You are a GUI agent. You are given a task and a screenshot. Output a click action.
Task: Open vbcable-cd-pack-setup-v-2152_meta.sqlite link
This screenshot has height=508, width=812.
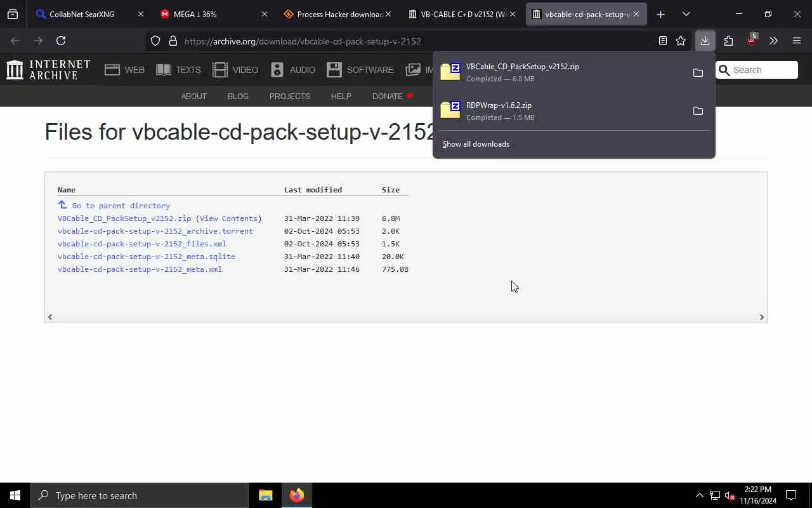click(147, 257)
